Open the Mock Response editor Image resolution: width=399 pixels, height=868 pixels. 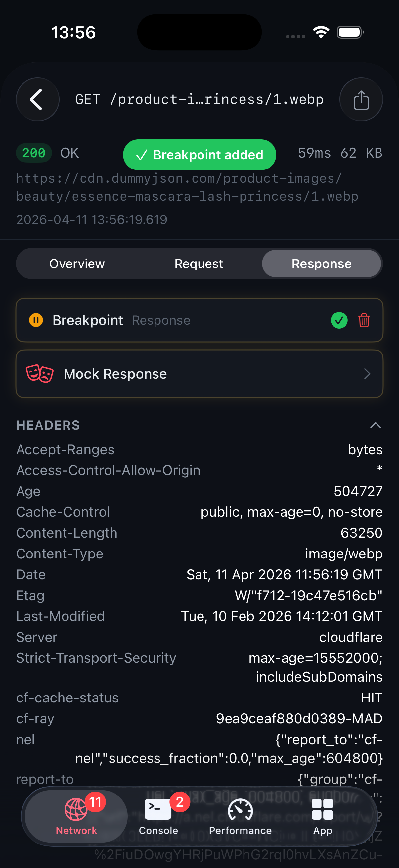tap(199, 373)
